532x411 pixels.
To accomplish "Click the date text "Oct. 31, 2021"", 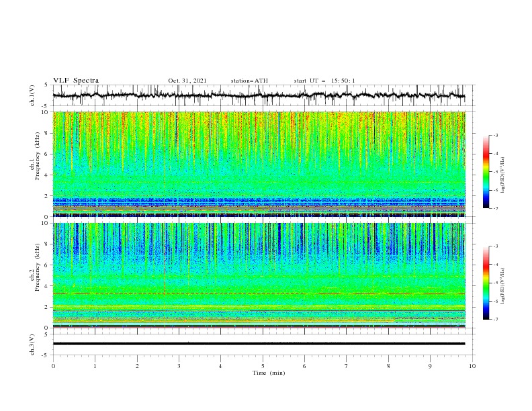I will [x=187, y=81].
